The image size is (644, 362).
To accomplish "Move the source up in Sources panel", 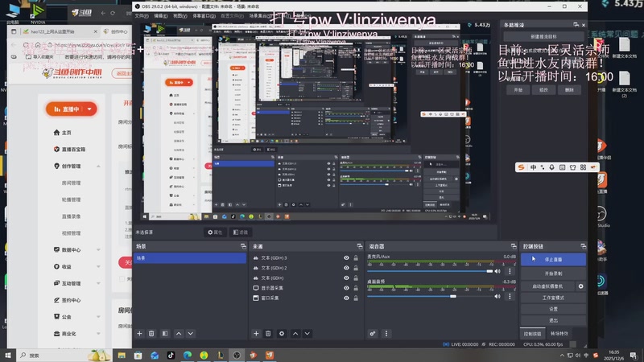I will point(295,334).
